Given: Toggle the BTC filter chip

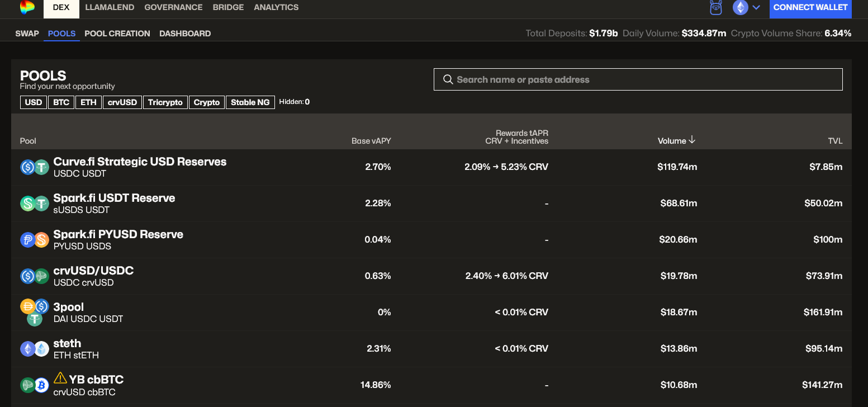Looking at the screenshot, I should click(x=61, y=102).
